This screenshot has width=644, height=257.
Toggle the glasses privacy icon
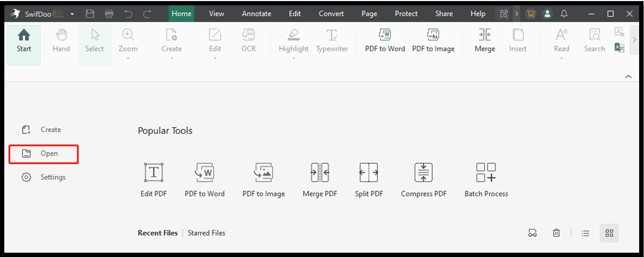pos(532,233)
